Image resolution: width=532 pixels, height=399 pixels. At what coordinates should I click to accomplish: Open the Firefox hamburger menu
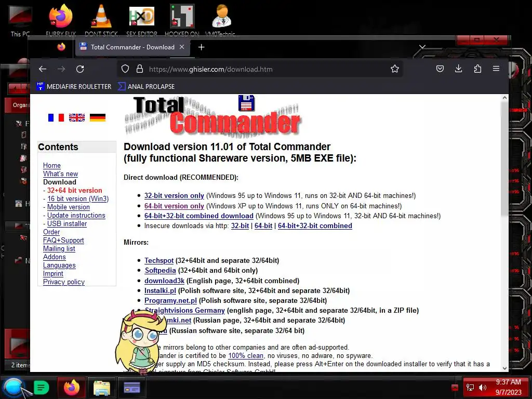point(496,69)
